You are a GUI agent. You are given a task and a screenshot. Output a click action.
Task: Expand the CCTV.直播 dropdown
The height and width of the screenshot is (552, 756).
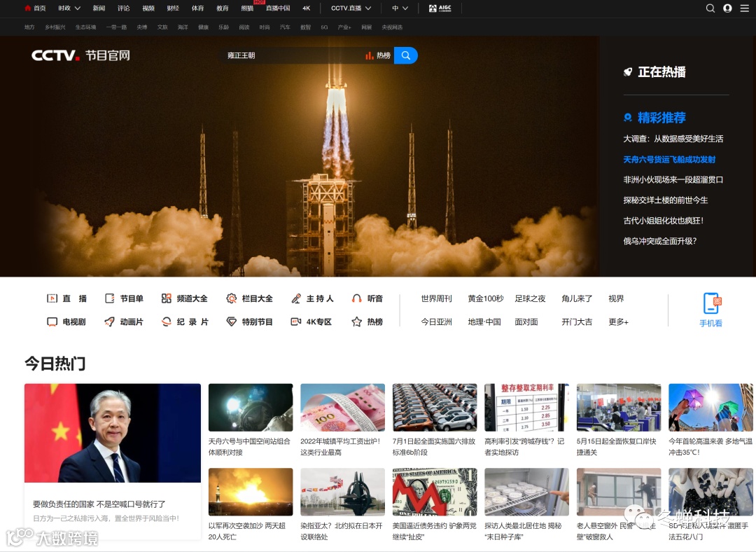point(368,8)
